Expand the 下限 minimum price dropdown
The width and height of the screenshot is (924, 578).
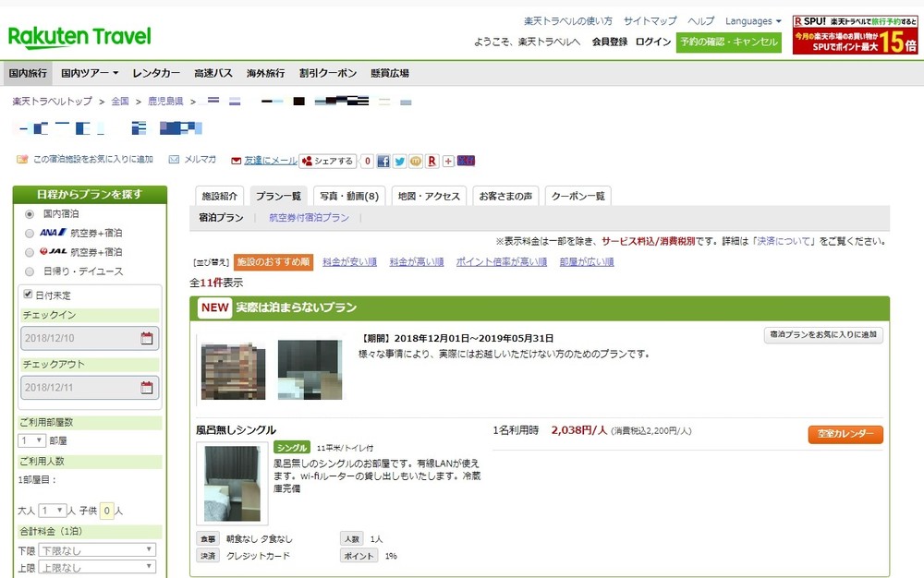tap(97, 550)
